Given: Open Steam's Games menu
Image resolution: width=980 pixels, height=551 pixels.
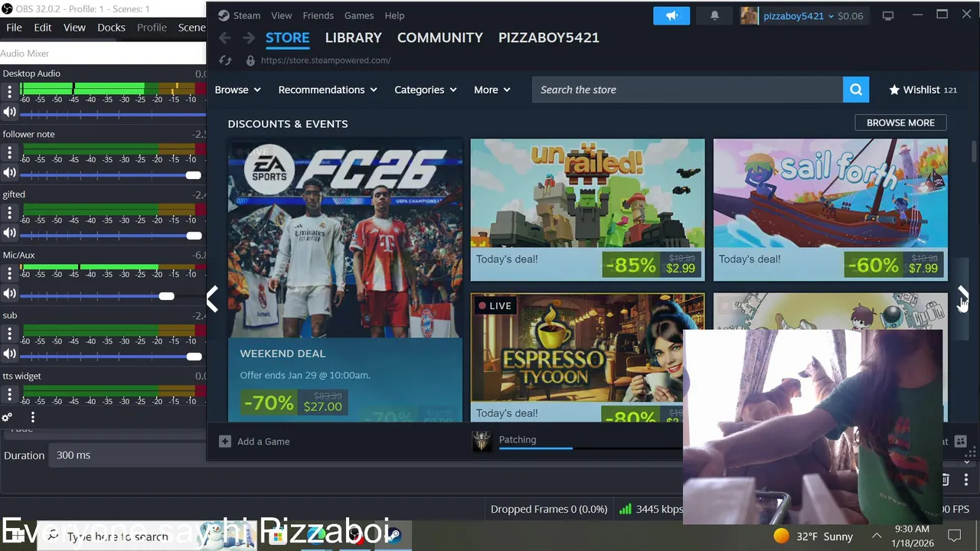Looking at the screenshot, I should (x=358, y=15).
